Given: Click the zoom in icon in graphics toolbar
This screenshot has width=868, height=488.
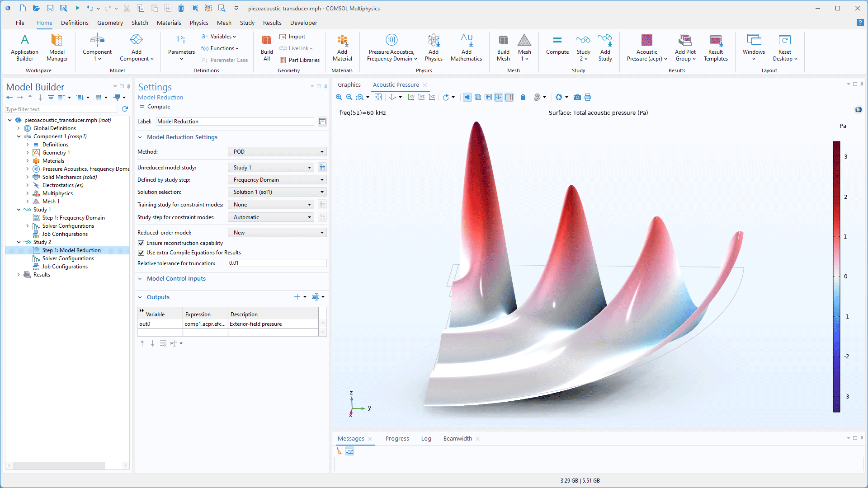Looking at the screenshot, I should pos(339,97).
